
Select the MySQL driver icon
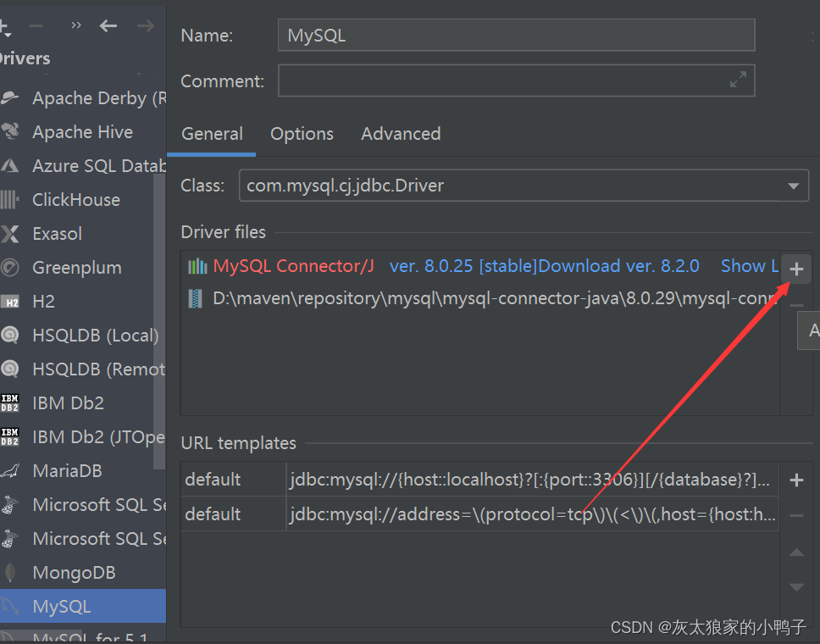point(9,607)
